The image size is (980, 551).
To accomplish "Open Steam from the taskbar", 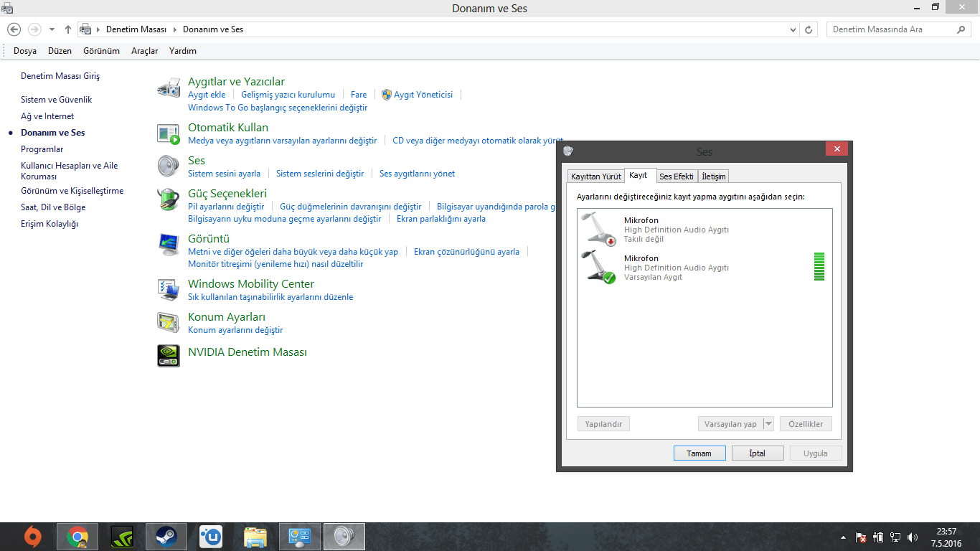I will coord(166,537).
